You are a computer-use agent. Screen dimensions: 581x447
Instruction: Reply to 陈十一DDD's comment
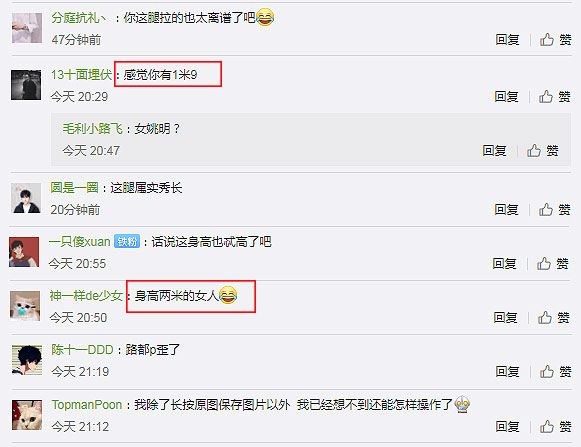tap(507, 371)
